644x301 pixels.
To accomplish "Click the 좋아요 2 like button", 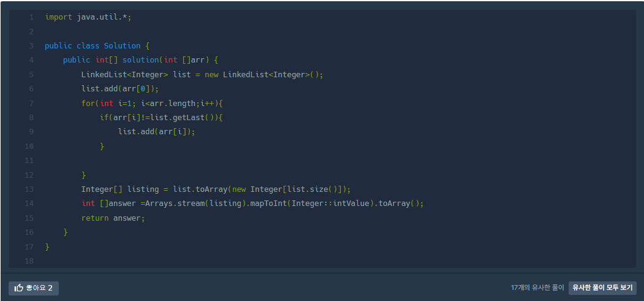I will pyautogui.click(x=34, y=288).
